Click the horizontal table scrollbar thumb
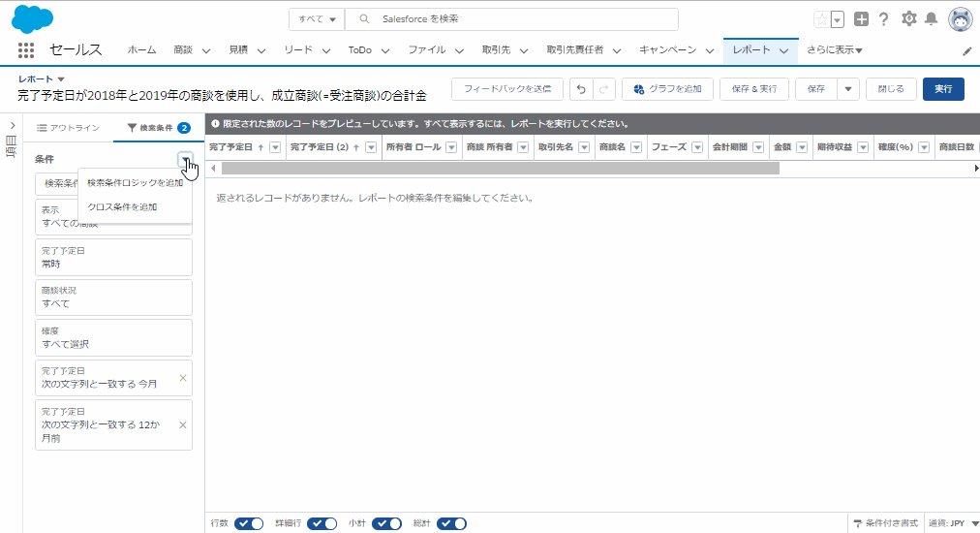 click(500, 169)
